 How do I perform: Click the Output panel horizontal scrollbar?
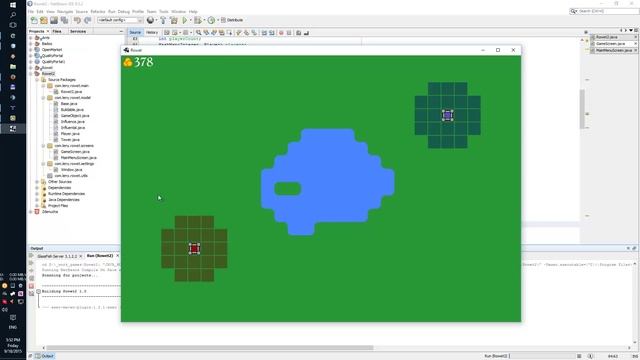click(x=210, y=348)
